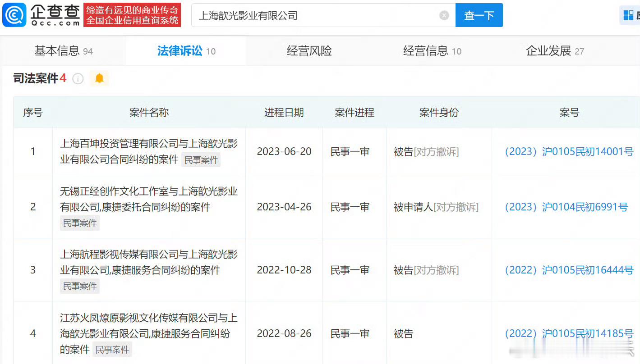Click the 案件身份 column header
Image resolution: width=640 pixels, height=364 pixels.
click(439, 113)
